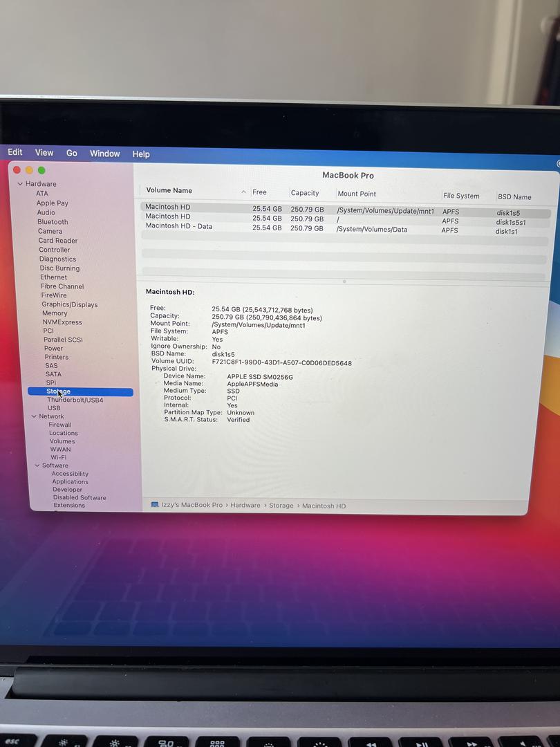The width and height of the screenshot is (560, 747).
Task: Click the disk1s5s1 BSD name cell
Action: (510, 222)
